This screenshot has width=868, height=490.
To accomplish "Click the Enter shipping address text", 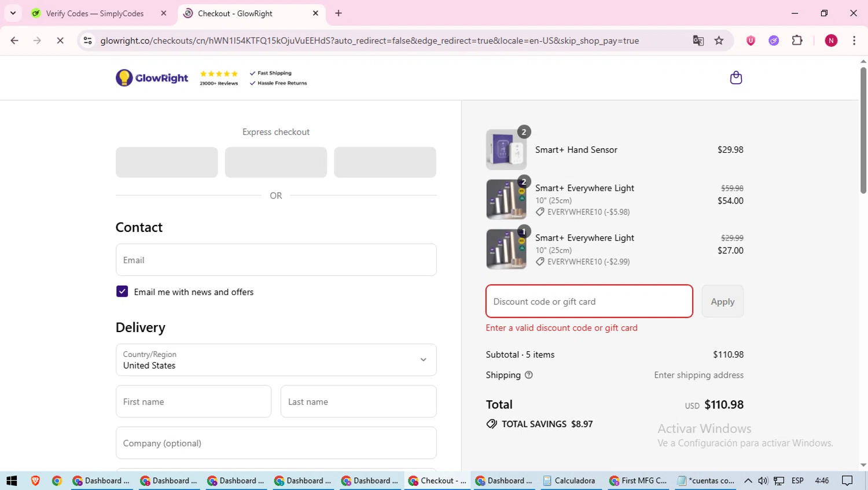I will 698,375.
